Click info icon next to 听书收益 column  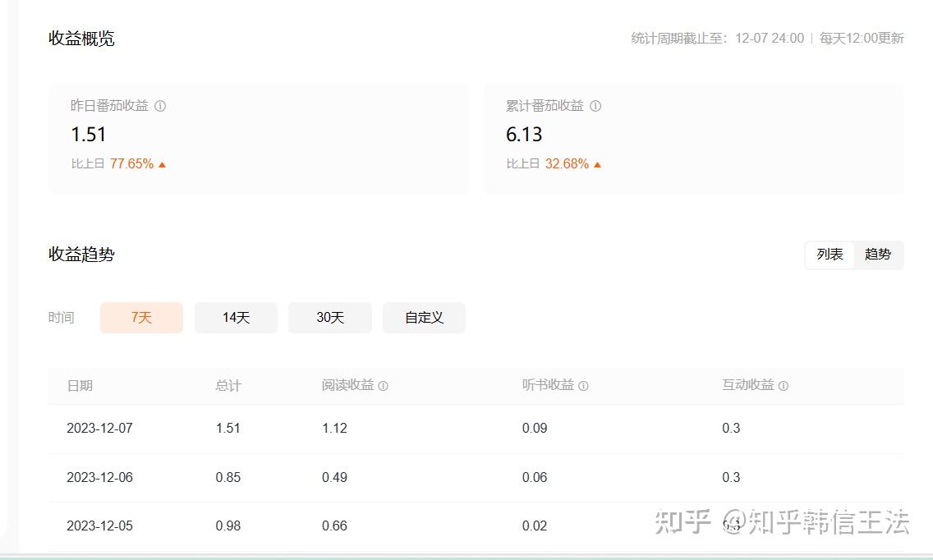583,386
